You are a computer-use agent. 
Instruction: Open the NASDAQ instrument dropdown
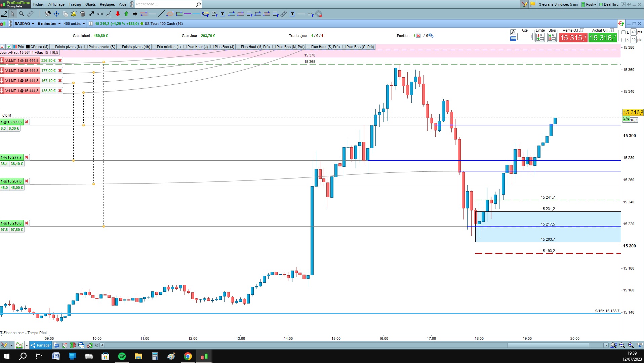click(24, 24)
